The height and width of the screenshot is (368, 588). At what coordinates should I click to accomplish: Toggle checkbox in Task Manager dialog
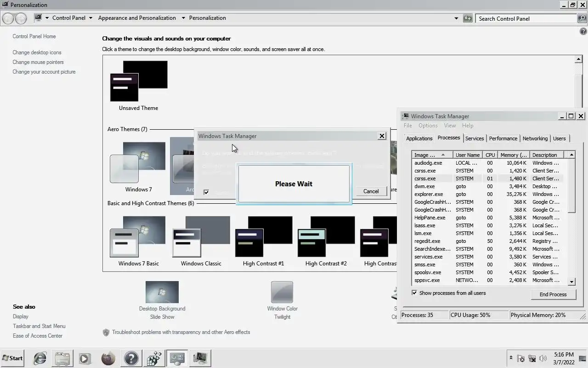tap(206, 192)
